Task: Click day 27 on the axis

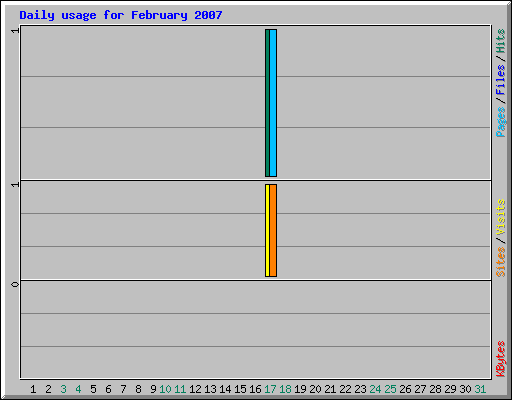Action: tap(420, 389)
